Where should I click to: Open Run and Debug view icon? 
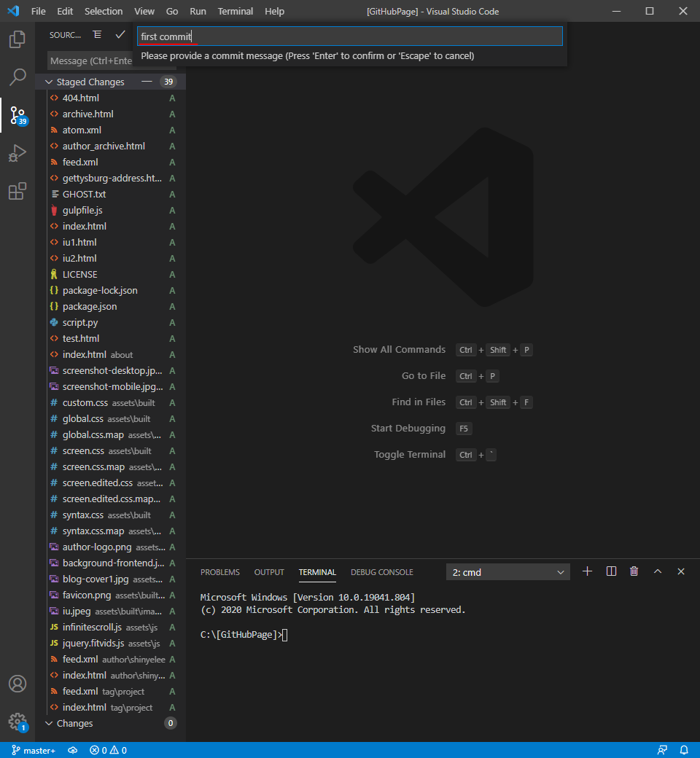pyautogui.click(x=17, y=153)
